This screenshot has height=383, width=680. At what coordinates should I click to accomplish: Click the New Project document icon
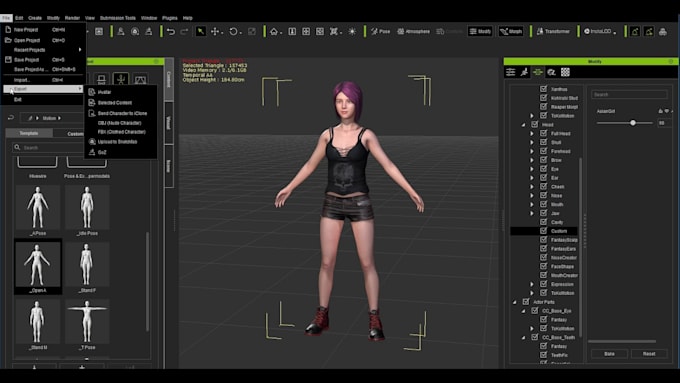8,29
